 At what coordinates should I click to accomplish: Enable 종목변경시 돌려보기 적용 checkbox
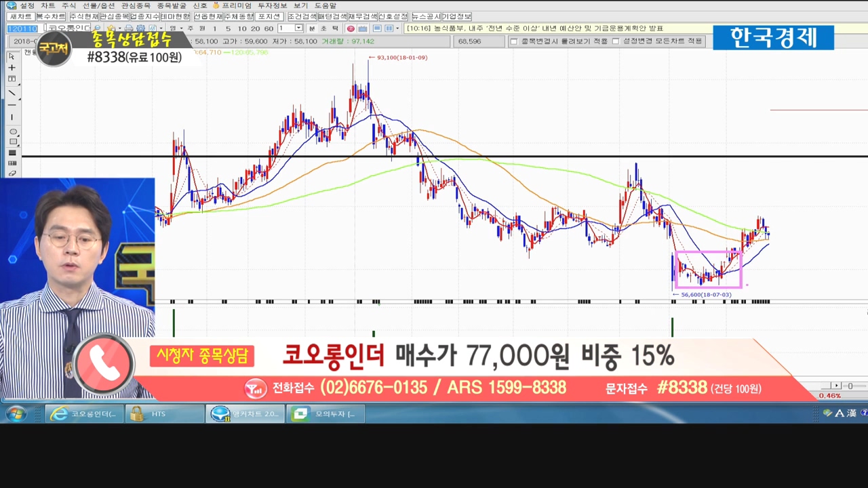(x=514, y=41)
